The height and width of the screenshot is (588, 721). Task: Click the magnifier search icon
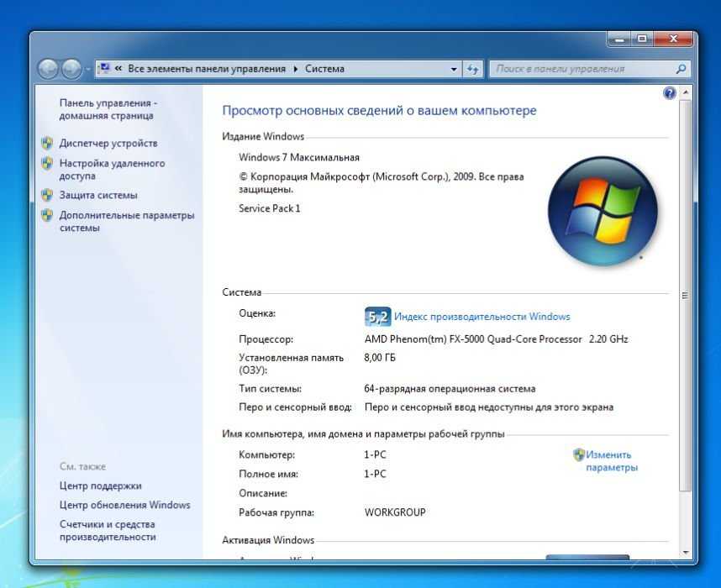click(681, 69)
